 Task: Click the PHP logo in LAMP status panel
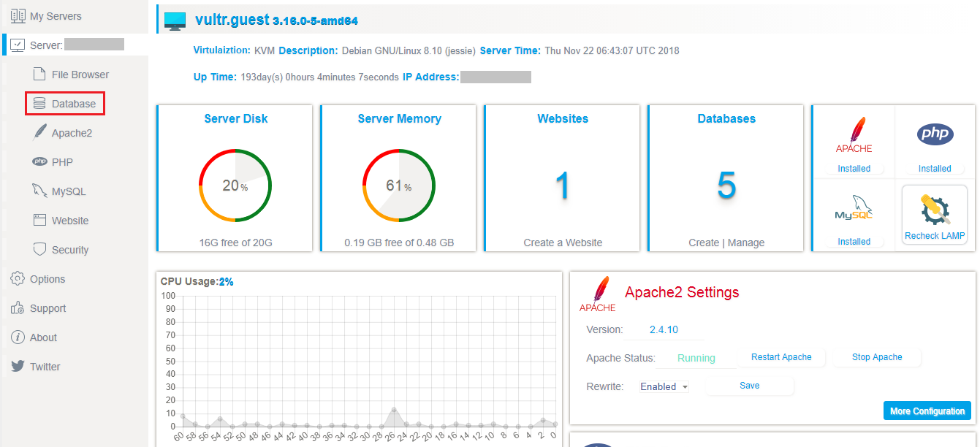(935, 134)
